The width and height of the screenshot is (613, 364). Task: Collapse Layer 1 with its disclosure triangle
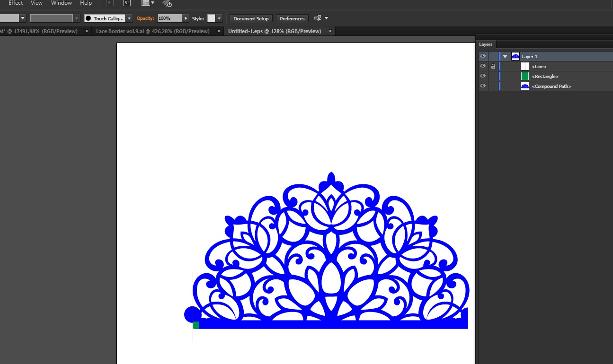505,57
